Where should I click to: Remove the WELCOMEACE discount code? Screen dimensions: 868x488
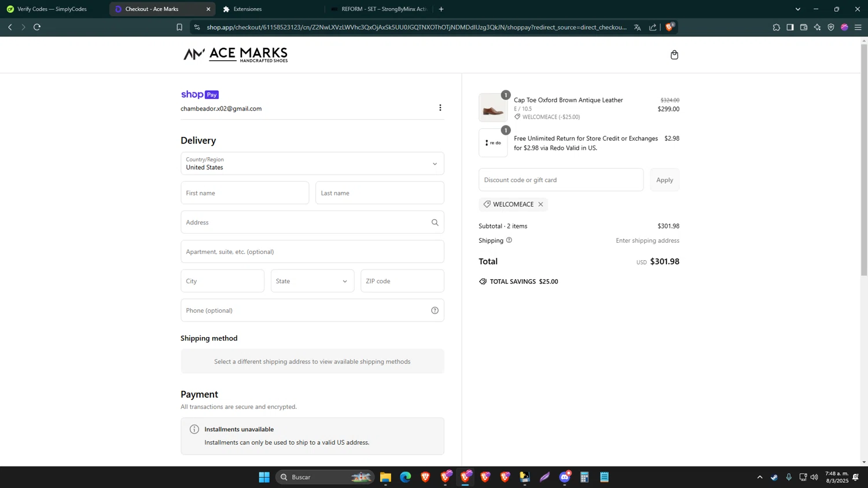[x=540, y=204]
